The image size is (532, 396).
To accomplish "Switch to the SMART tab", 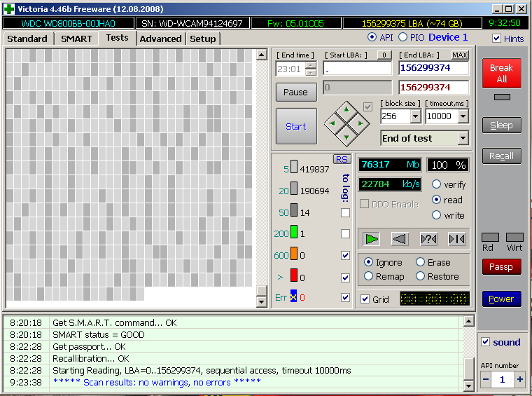I will coord(76,39).
